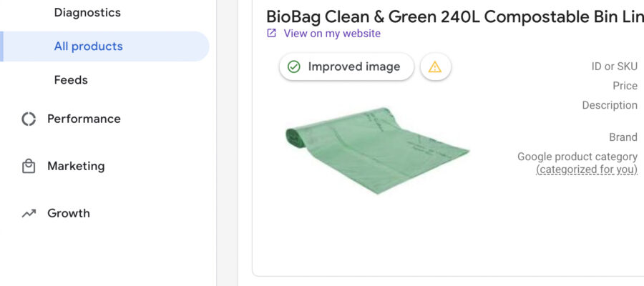The height and width of the screenshot is (286, 644).
Task: Click the Description field label
Action: coord(610,105)
